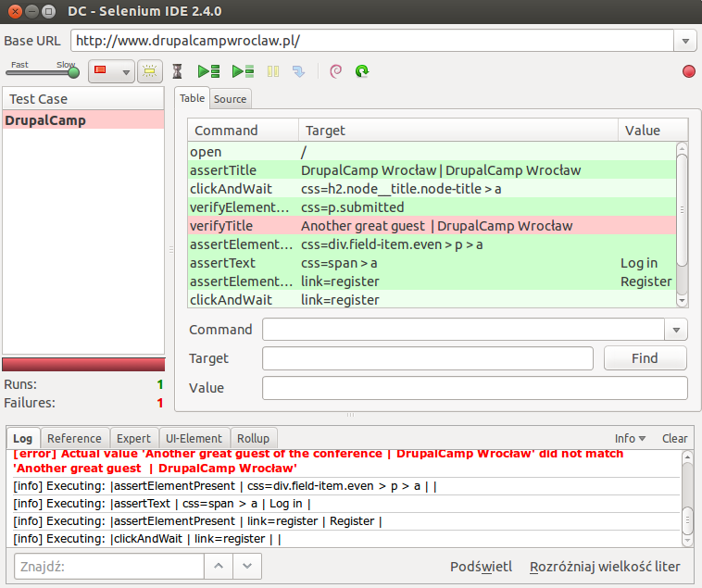Select the assertText Log in row
Screen dimensions: 702x588
(x=432, y=263)
